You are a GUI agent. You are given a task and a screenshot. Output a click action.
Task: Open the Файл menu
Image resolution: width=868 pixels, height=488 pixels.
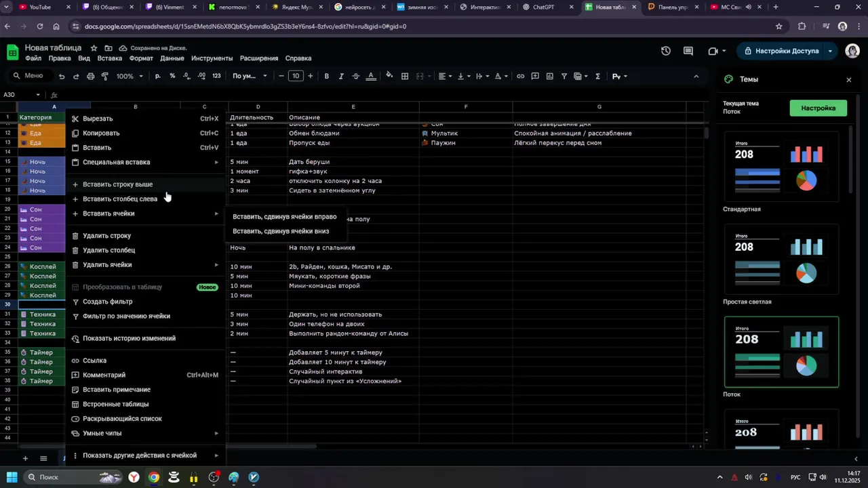pos(33,58)
